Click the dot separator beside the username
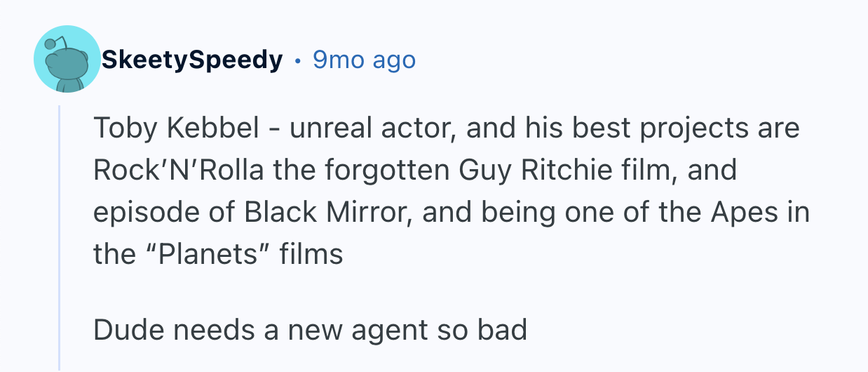 (x=297, y=61)
